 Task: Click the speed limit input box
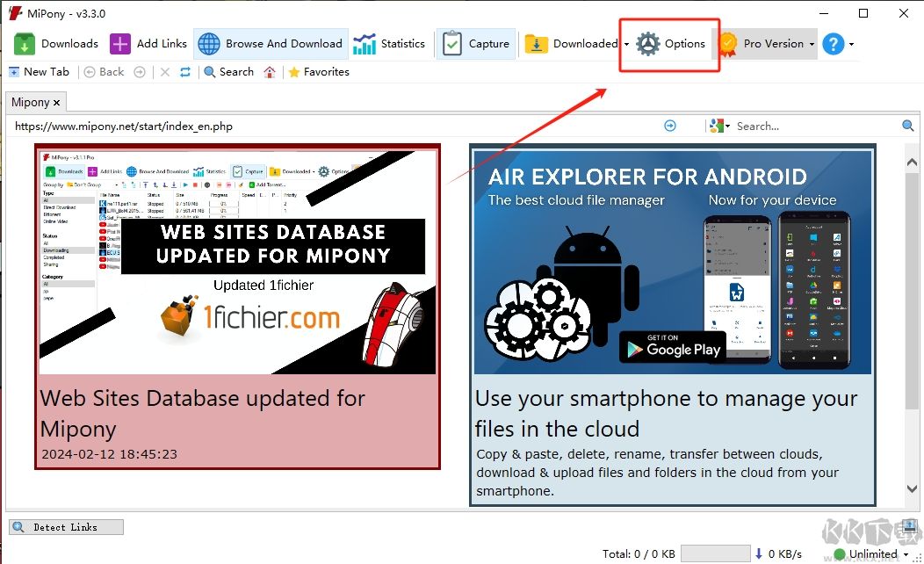pyautogui.click(x=715, y=553)
